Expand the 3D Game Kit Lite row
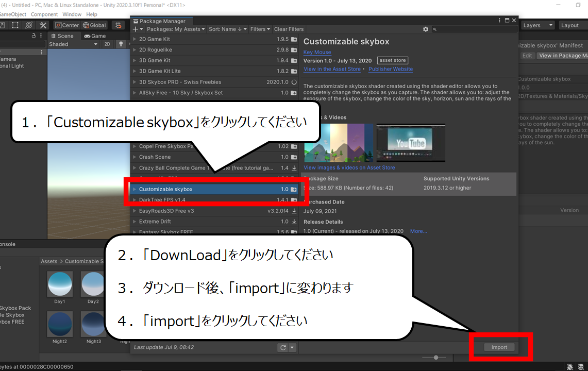The height and width of the screenshot is (371, 588). (x=135, y=71)
